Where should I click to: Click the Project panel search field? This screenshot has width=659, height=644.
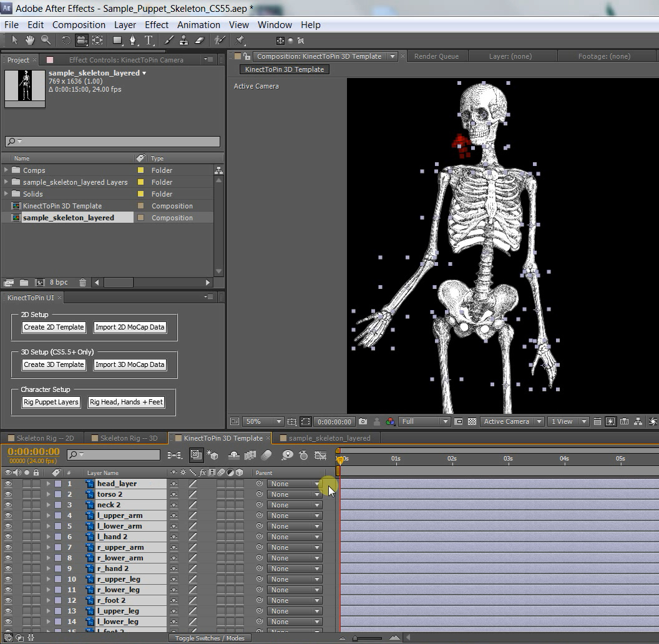coord(112,142)
